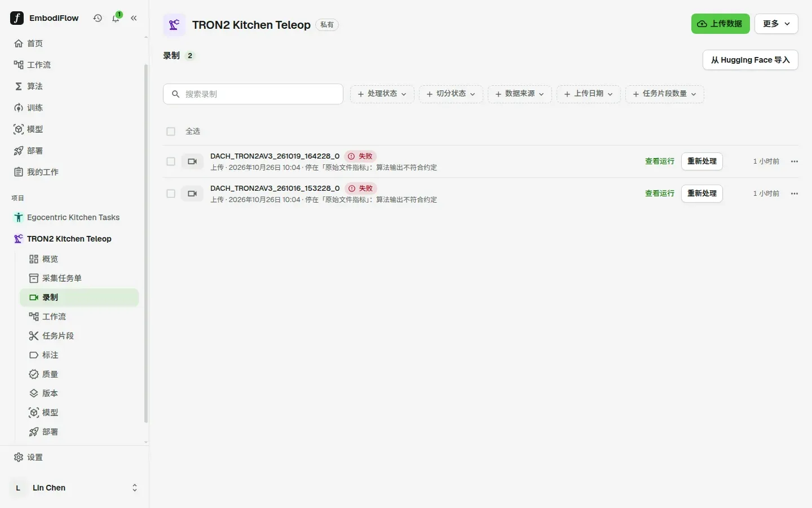Tick checkbox for DACH_TRON2AV3_261019_164228_0
The image size is (812, 508).
171,161
